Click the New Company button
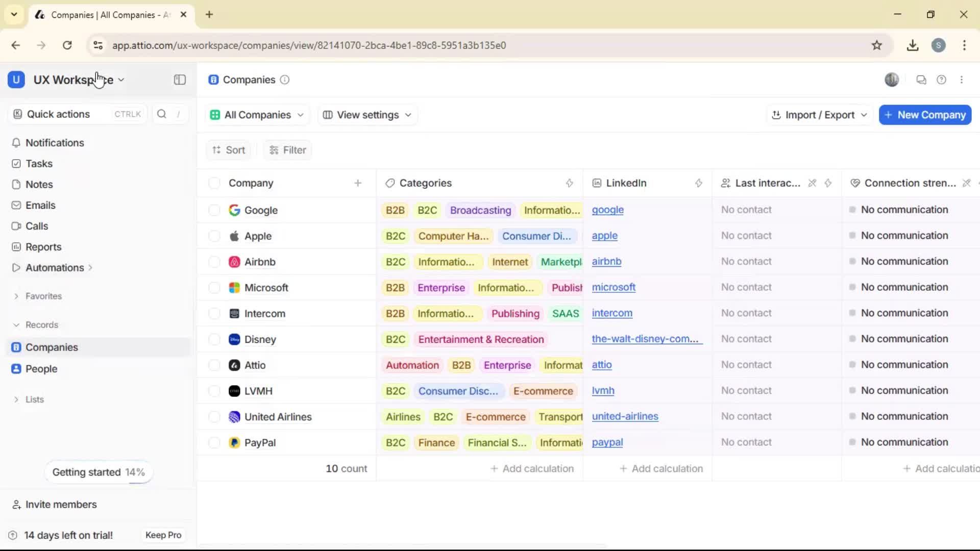 coord(924,115)
